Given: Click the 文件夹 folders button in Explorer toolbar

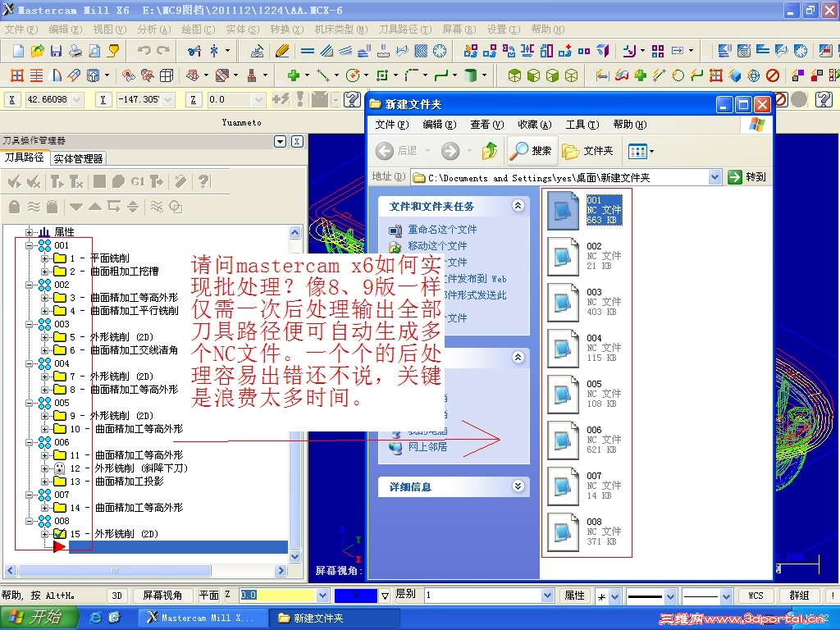Looking at the screenshot, I should 587,151.
